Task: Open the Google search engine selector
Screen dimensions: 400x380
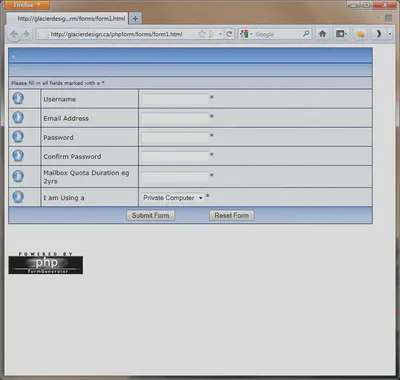Action: click(x=246, y=34)
